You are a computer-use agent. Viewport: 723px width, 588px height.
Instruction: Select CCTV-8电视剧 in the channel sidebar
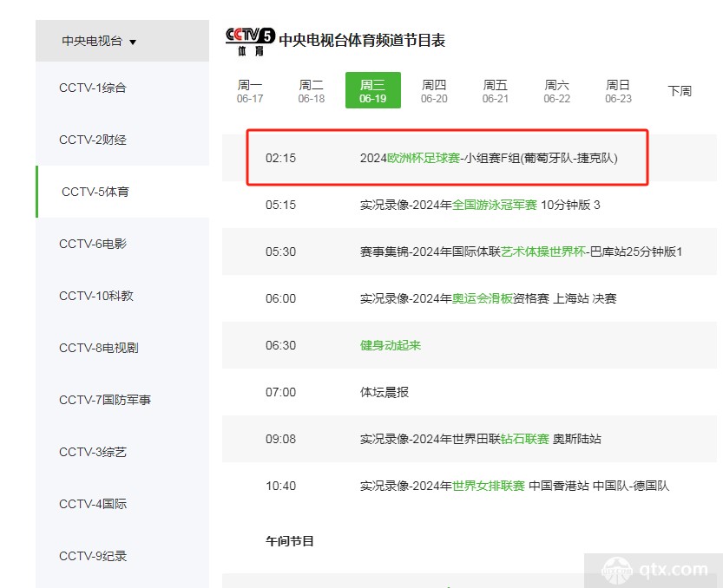122,348
